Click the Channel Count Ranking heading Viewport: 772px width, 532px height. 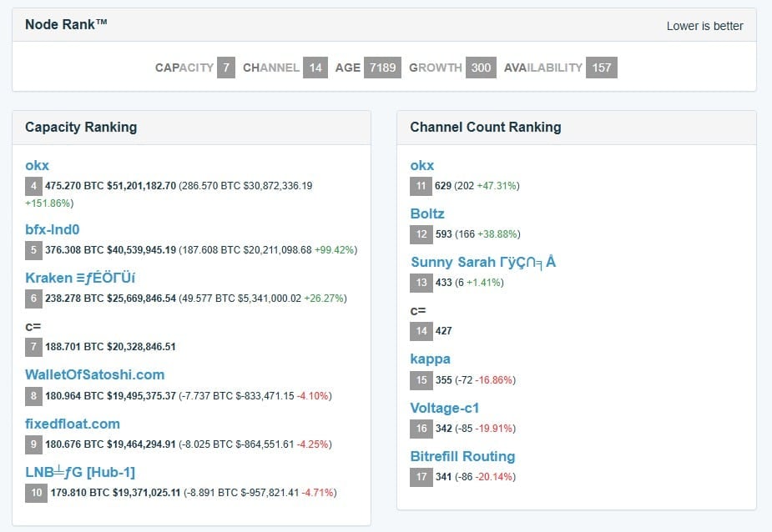pos(486,127)
